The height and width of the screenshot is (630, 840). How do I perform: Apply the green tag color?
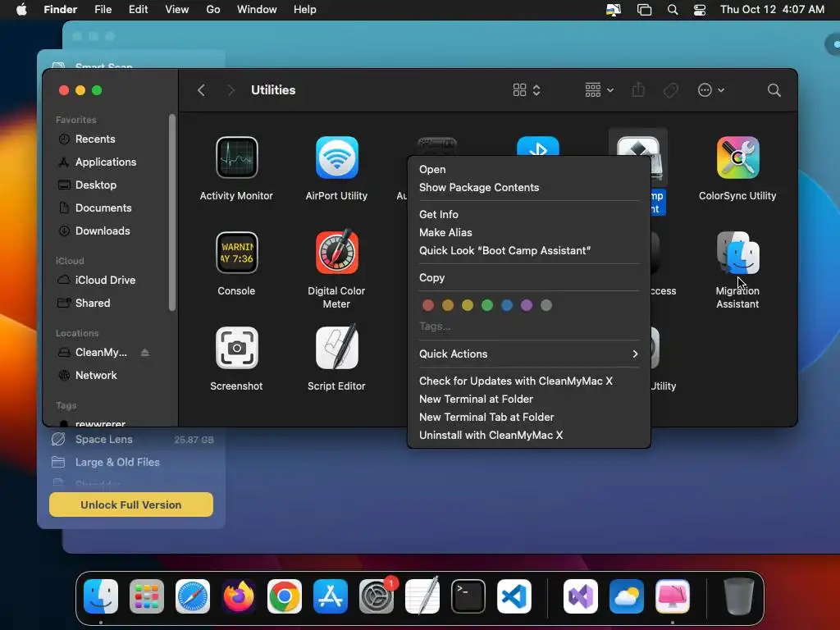coord(487,305)
